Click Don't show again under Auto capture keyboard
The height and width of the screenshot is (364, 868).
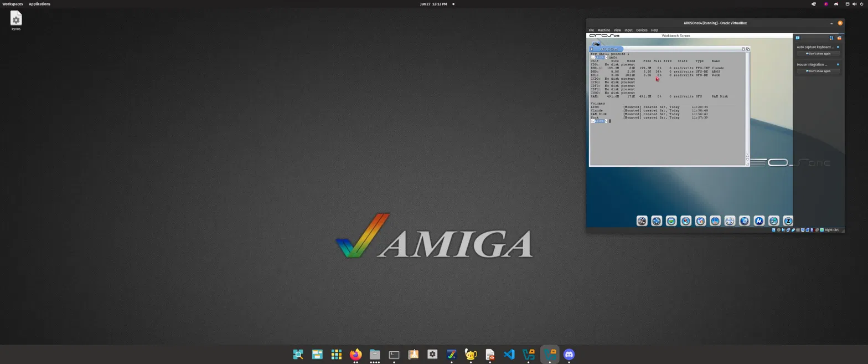click(x=818, y=54)
